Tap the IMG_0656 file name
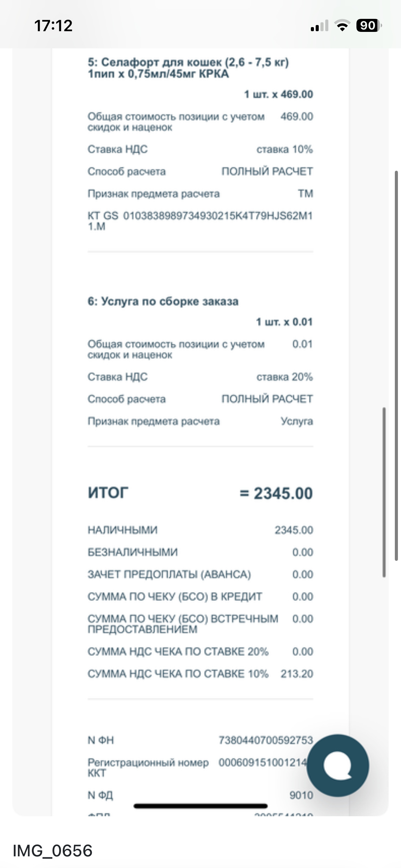The height and width of the screenshot is (868, 401). point(52,851)
